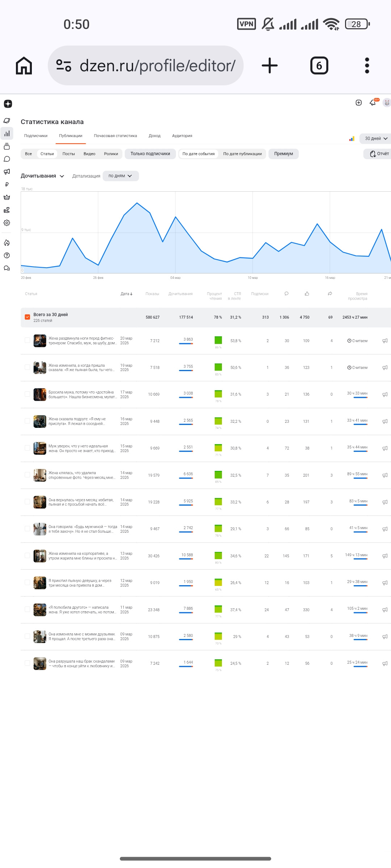Open the tab switcher showing 6 tabs
This screenshot has height=868, width=391.
(x=319, y=65)
